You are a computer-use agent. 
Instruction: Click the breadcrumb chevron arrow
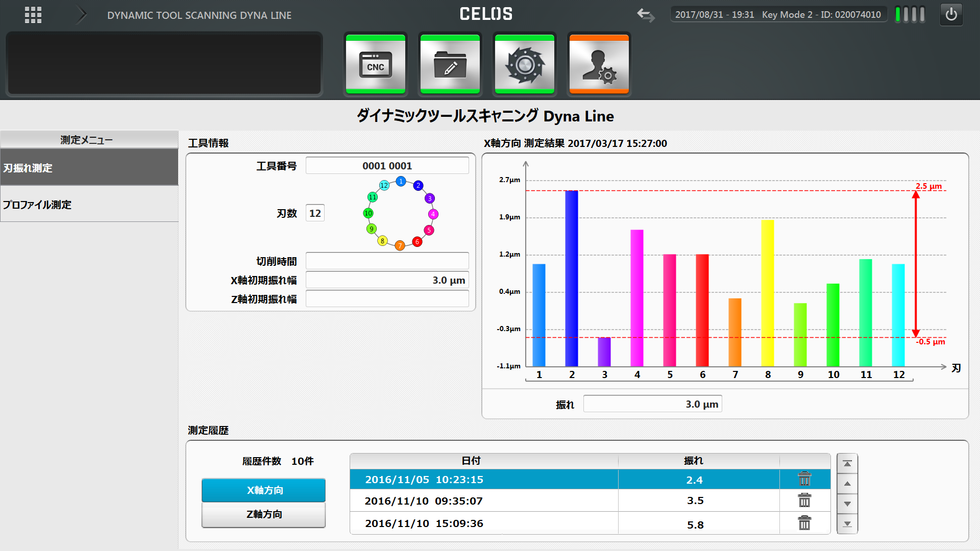[x=82, y=15]
